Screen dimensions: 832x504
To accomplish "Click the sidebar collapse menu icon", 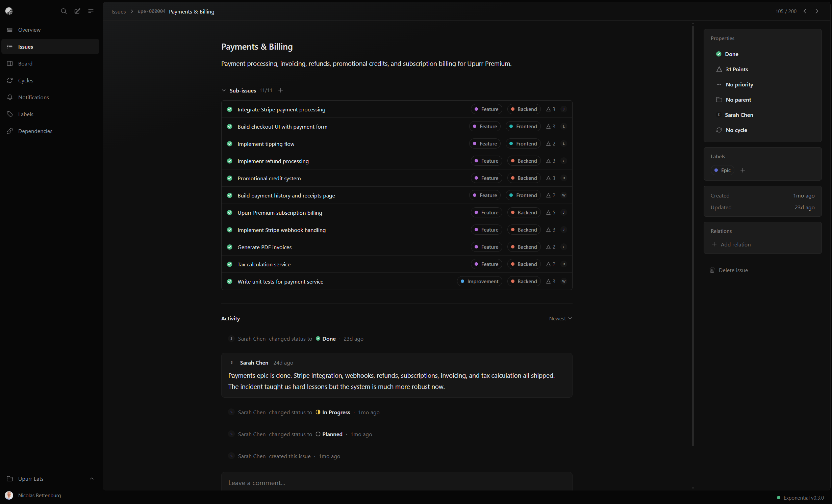I will pos(91,11).
